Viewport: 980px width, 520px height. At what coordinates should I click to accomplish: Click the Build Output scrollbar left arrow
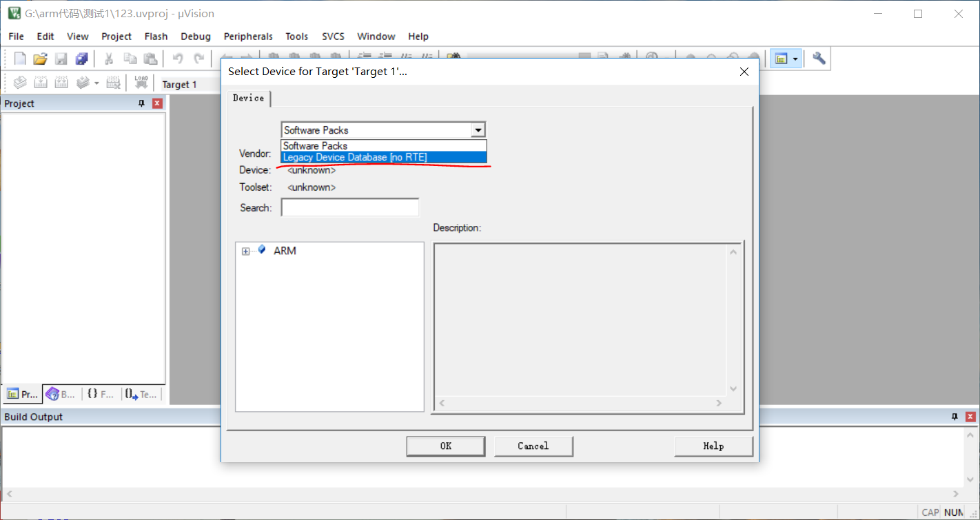point(9,494)
